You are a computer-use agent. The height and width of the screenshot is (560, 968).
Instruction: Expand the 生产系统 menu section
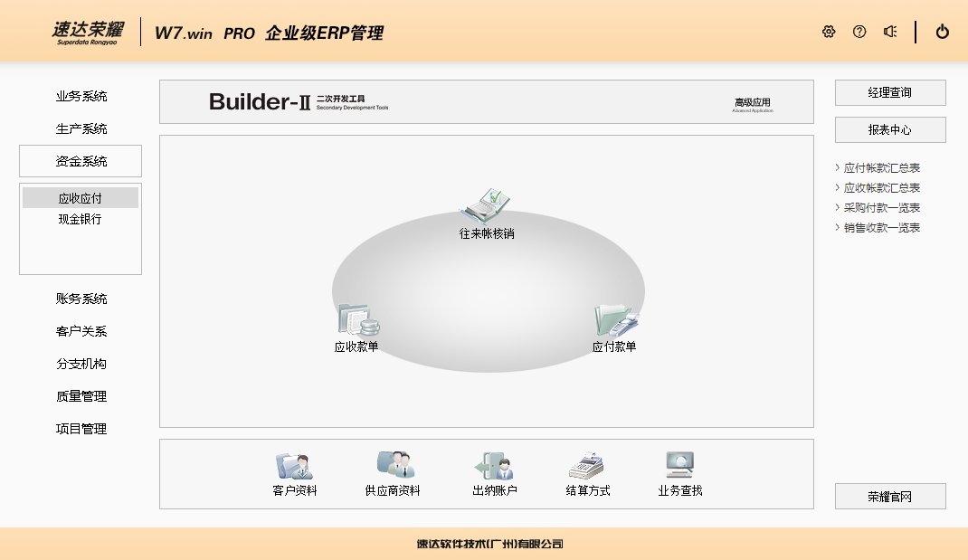[x=81, y=128]
